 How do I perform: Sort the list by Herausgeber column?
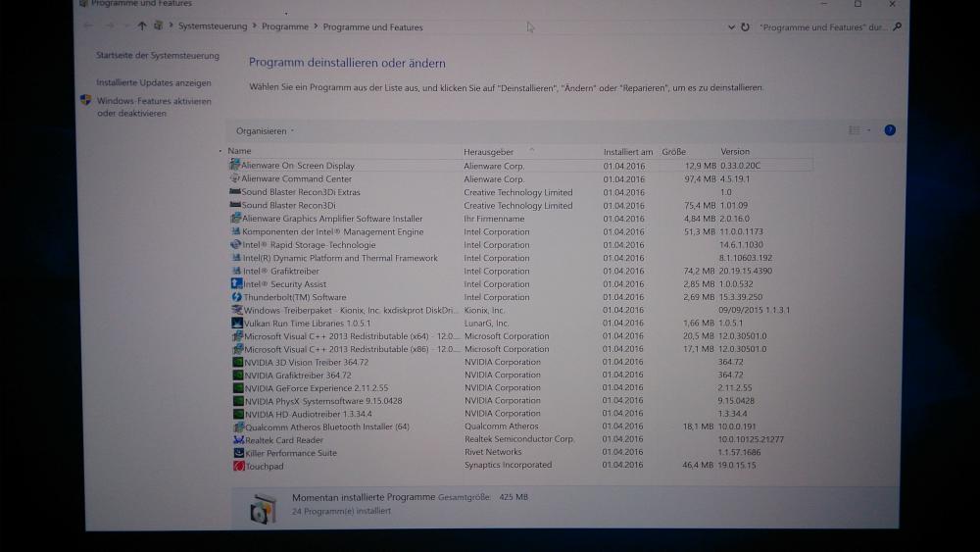tap(488, 152)
